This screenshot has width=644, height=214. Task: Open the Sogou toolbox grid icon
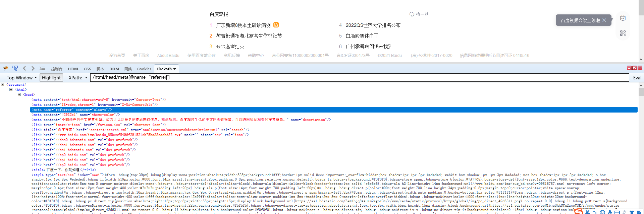coord(639,212)
